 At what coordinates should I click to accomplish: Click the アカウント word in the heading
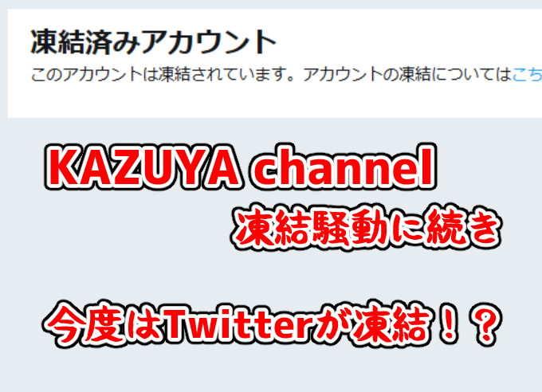(209, 42)
